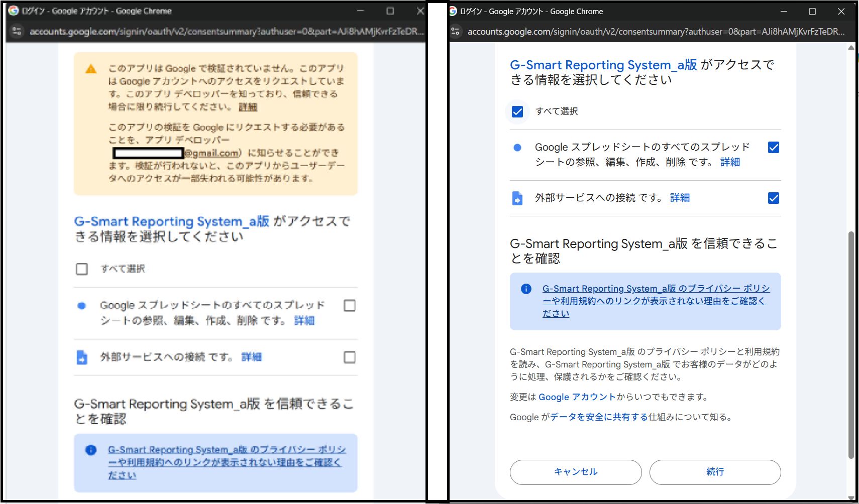Check the 外部サービスへの接続 box in left window
Screen dimensions: 859x504
pyautogui.click(x=350, y=357)
